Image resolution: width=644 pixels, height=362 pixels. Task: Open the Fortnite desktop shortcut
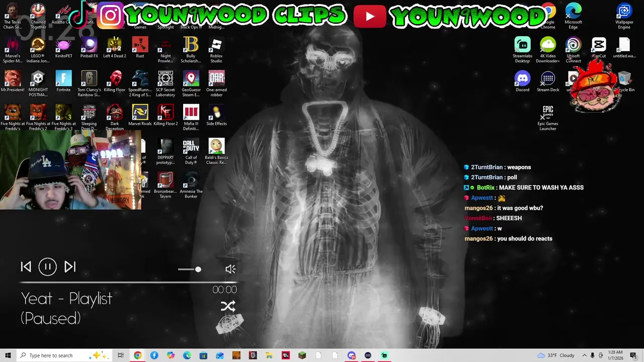[x=63, y=81]
